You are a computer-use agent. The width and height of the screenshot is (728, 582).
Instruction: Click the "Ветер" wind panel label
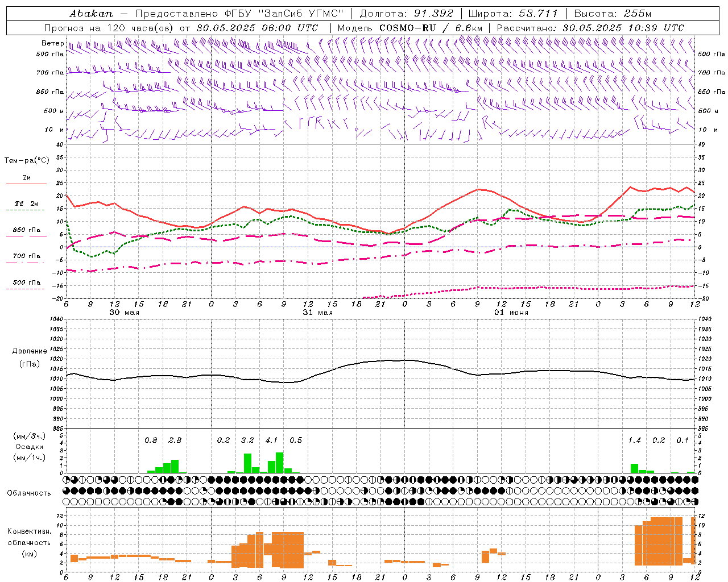(x=52, y=43)
